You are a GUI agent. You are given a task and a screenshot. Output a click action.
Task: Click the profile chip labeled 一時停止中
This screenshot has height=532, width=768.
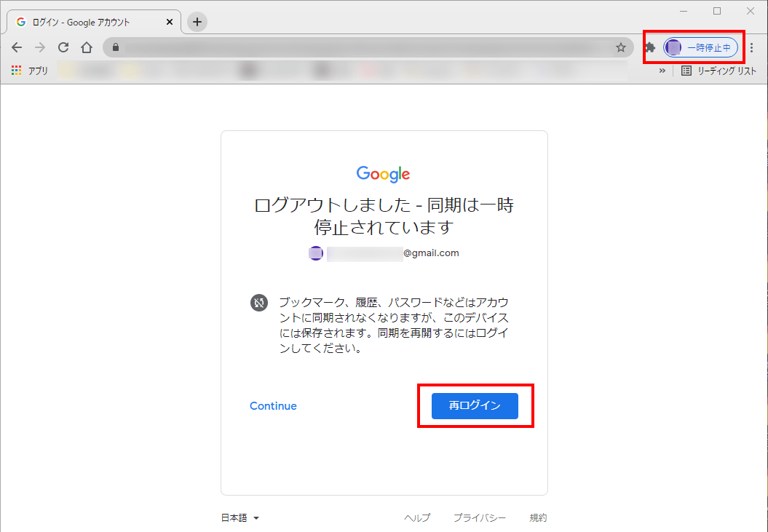coord(700,47)
